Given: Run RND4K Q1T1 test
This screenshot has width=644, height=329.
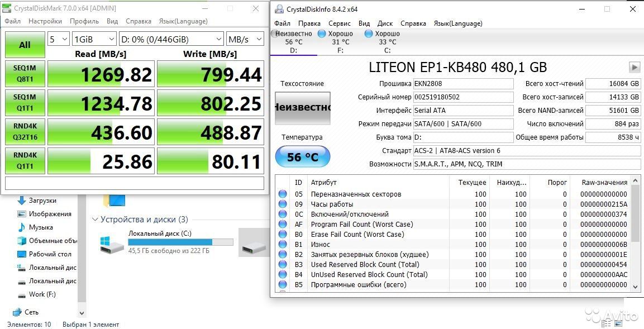Looking at the screenshot, I should tap(25, 161).
